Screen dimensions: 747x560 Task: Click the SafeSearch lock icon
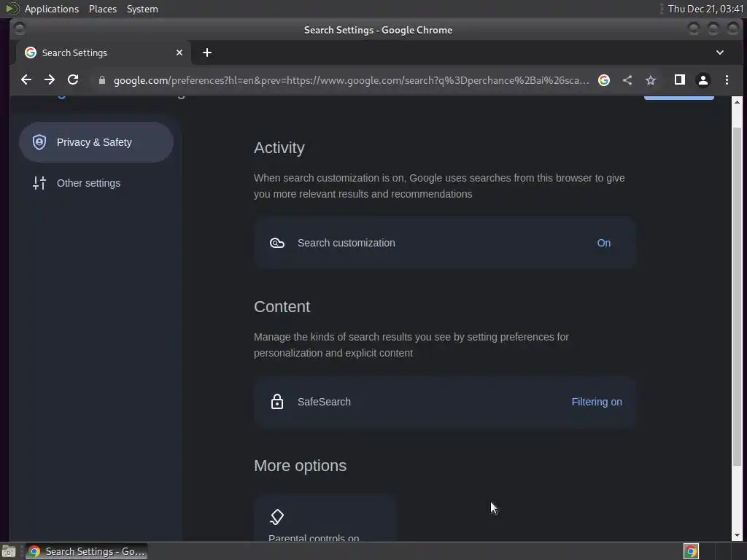click(277, 402)
